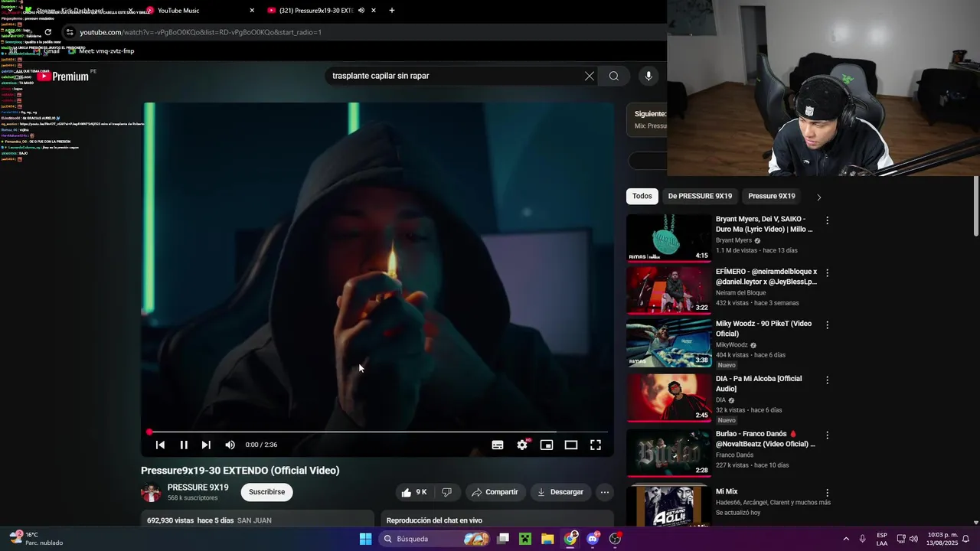The width and height of the screenshot is (980, 551).
Task: Show hidden system tray icons
Action: click(x=846, y=539)
